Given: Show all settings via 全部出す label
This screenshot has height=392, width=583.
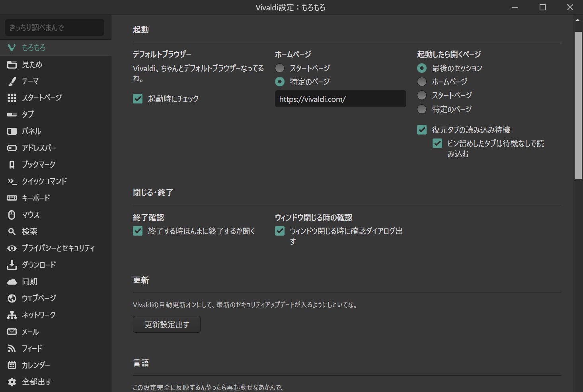Looking at the screenshot, I should 37,382.
